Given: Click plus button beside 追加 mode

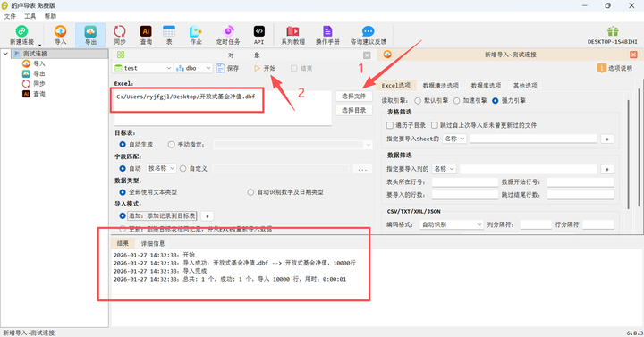Looking at the screenshot, I should (x=207, y=216).
